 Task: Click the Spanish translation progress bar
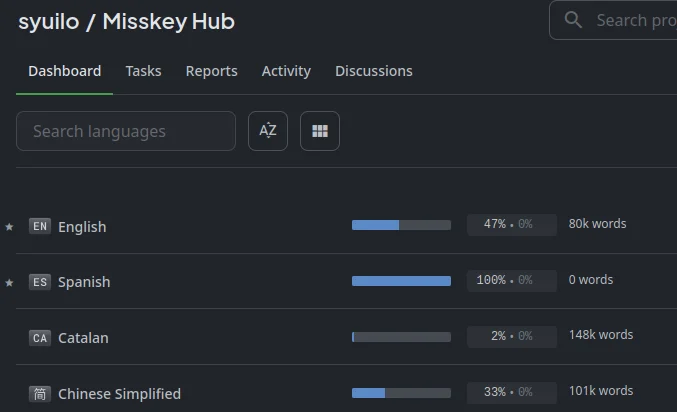(401, 281)
